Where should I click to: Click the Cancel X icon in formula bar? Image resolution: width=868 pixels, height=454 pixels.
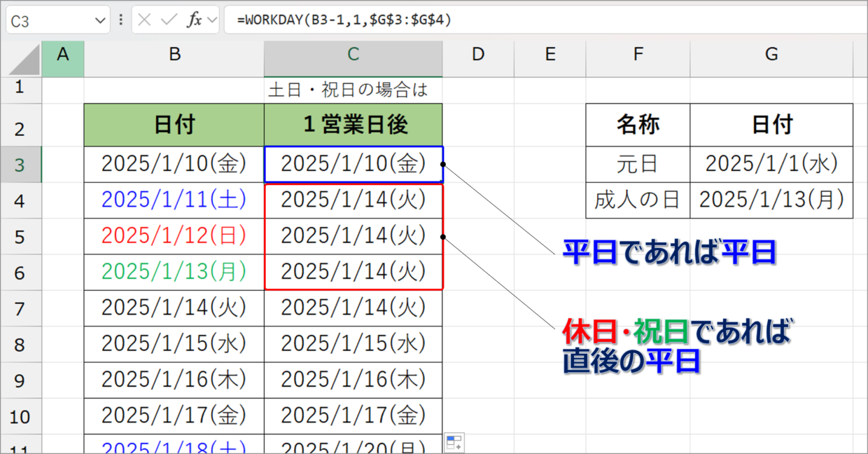(145, 20)
